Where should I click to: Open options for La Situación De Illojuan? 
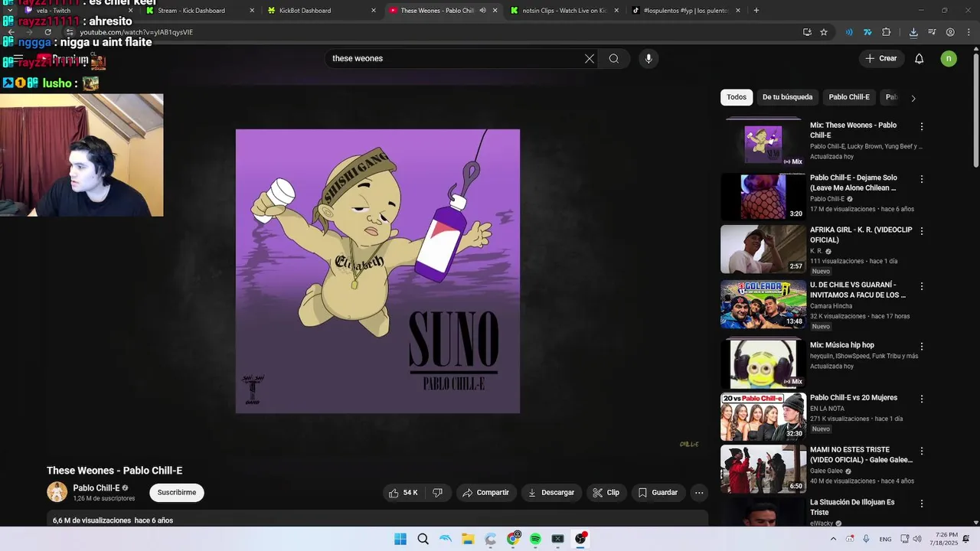922,504
